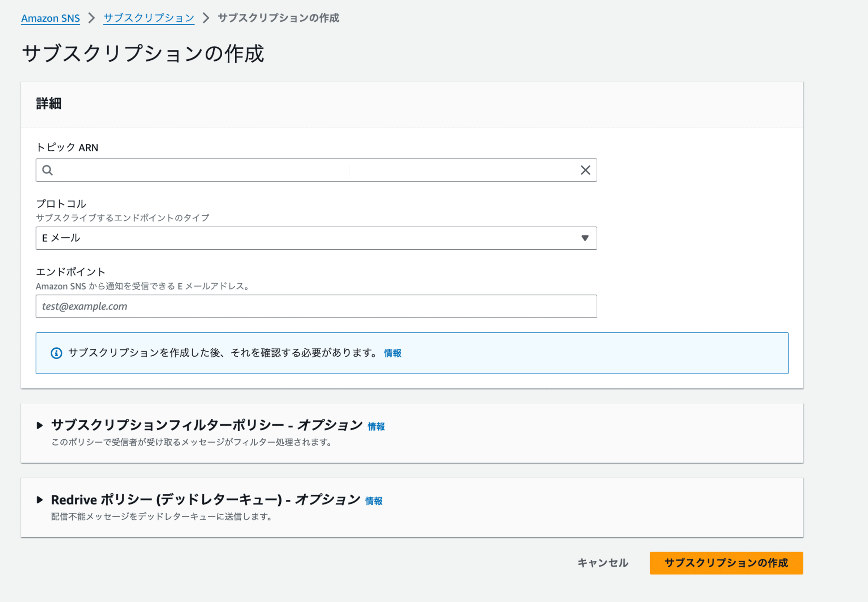Expand サブスクリプションフィルターポリシー section
The width and height of the screenshot is (868, 602).
(39, 425)
